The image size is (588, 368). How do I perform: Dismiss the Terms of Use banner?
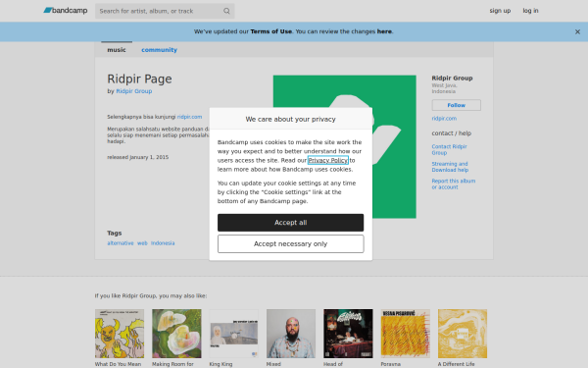point(577,32)
